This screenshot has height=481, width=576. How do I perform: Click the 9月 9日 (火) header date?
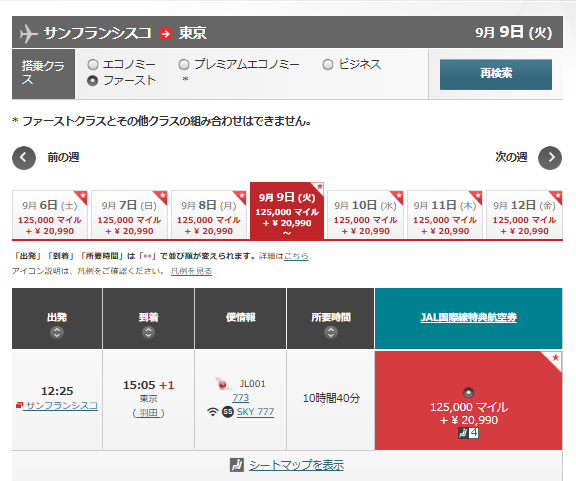[514, 32]
